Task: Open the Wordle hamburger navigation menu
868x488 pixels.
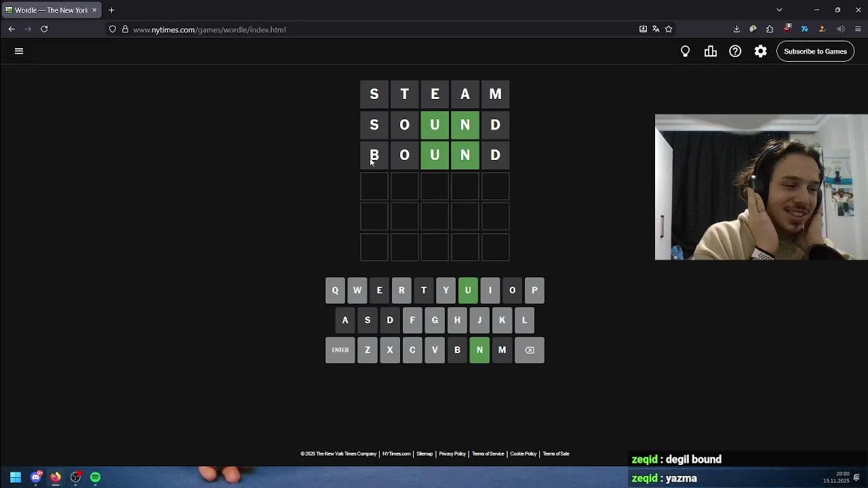Action: 19,51
